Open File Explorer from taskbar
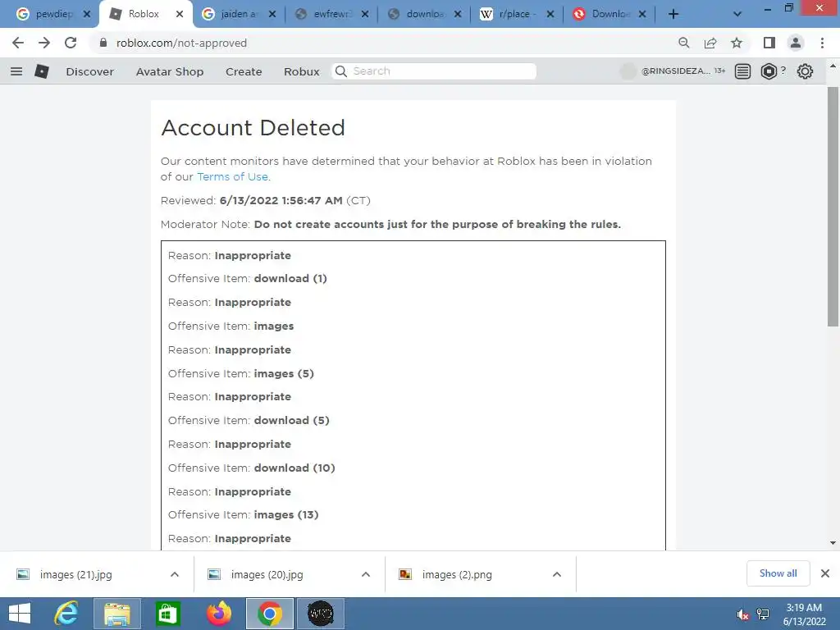 [117, 614]
